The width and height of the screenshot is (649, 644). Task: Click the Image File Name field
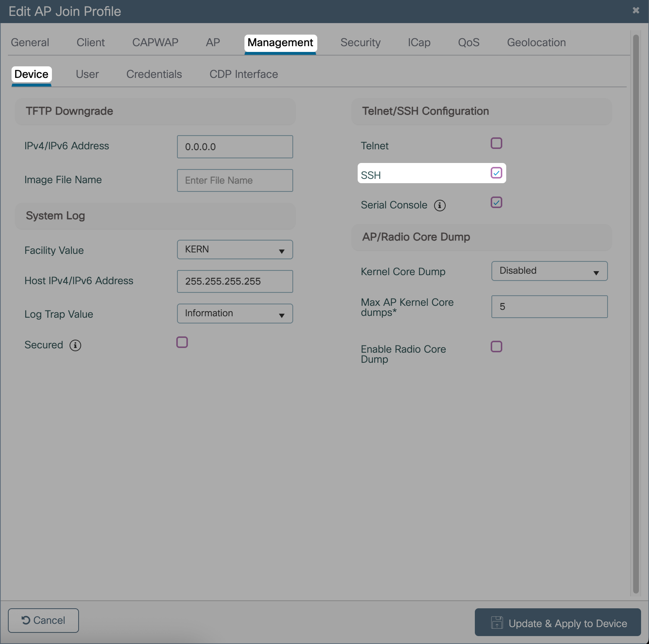click(x=235, y=181)
